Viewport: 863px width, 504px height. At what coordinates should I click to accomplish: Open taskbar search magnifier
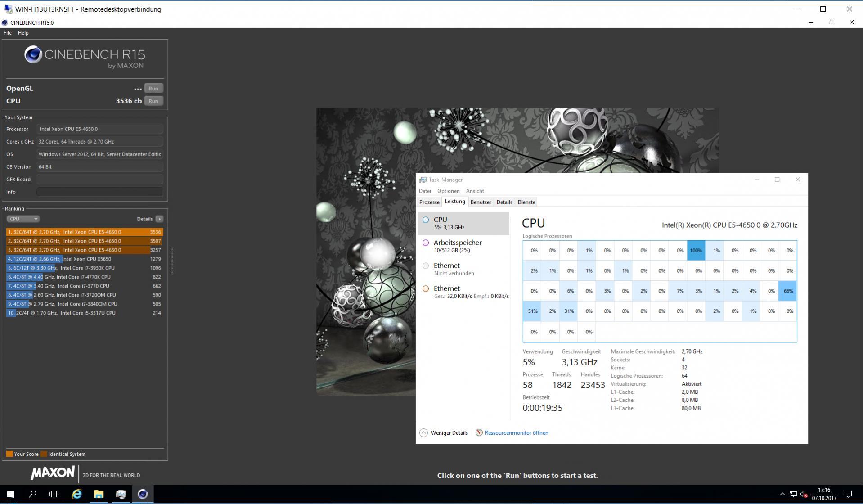32,494
